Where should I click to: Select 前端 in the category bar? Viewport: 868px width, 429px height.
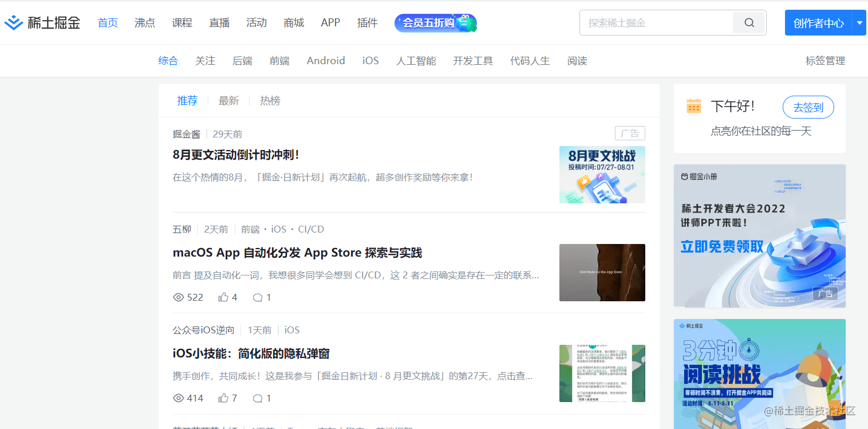(279, 61)
